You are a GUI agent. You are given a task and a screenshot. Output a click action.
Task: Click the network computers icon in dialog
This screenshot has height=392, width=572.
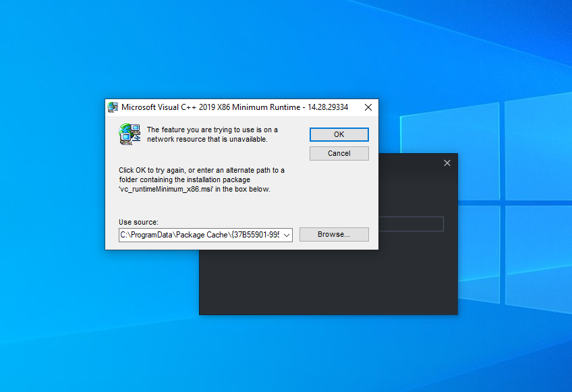pyautogui.click(x=130, y=134)
